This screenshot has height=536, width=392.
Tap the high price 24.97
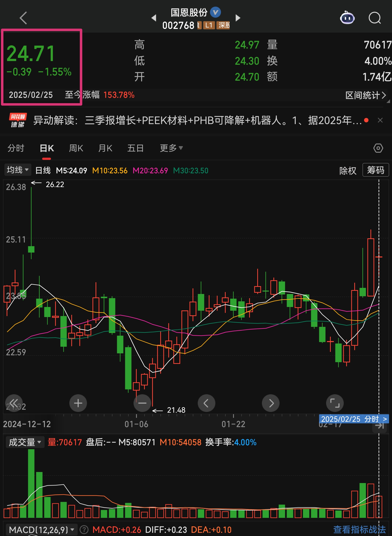(247, 45)
